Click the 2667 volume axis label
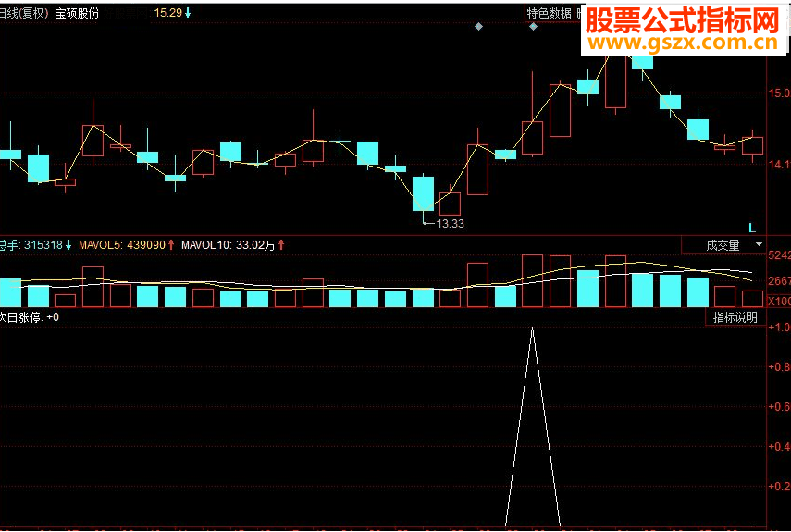 [x=779, y=281]
